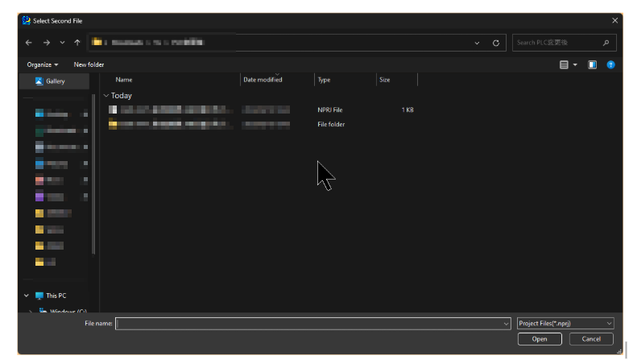
Task: Click the Open button
Action: [x=540, y=339]
